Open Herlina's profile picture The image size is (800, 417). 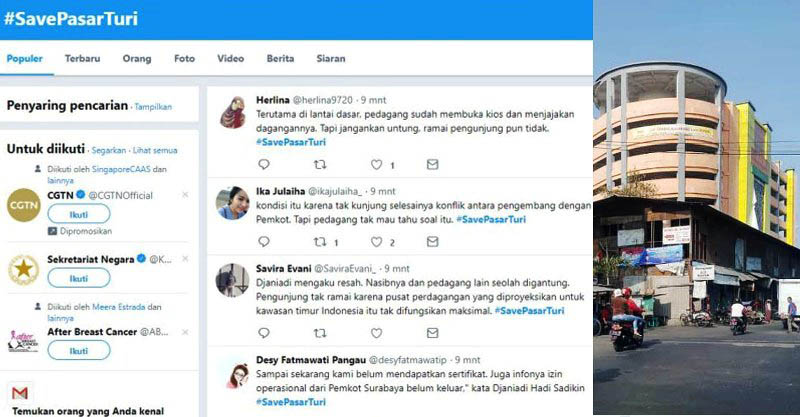pos(233,112)
